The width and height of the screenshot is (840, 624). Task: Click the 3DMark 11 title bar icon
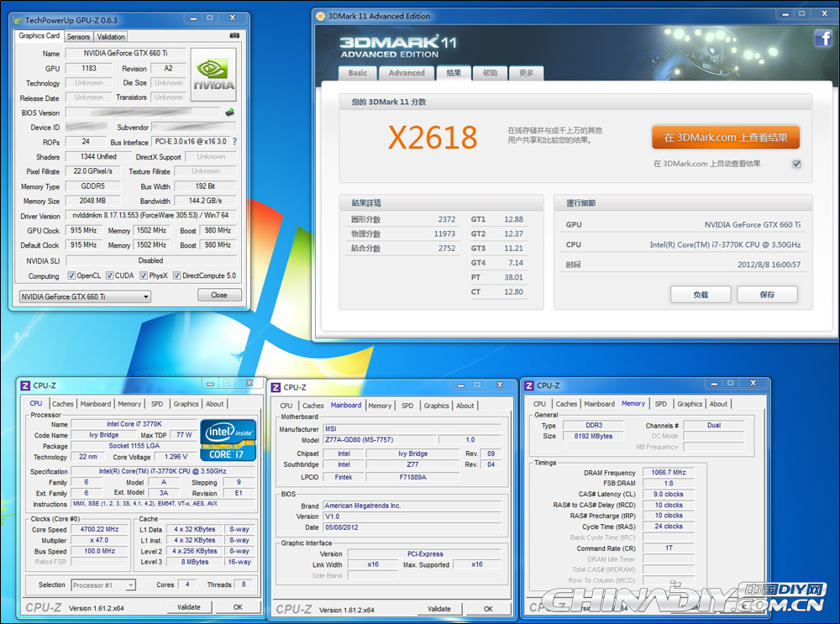point(320,16)
